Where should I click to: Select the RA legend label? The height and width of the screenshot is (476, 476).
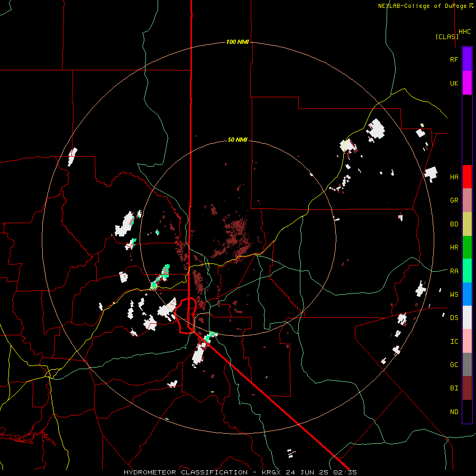point(454,271)
